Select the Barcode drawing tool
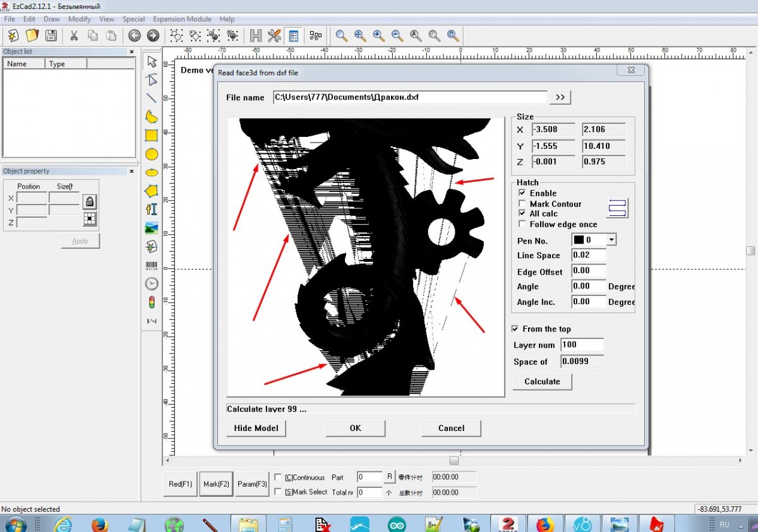Viewport: 758px width, 532px height. (152, 266)
